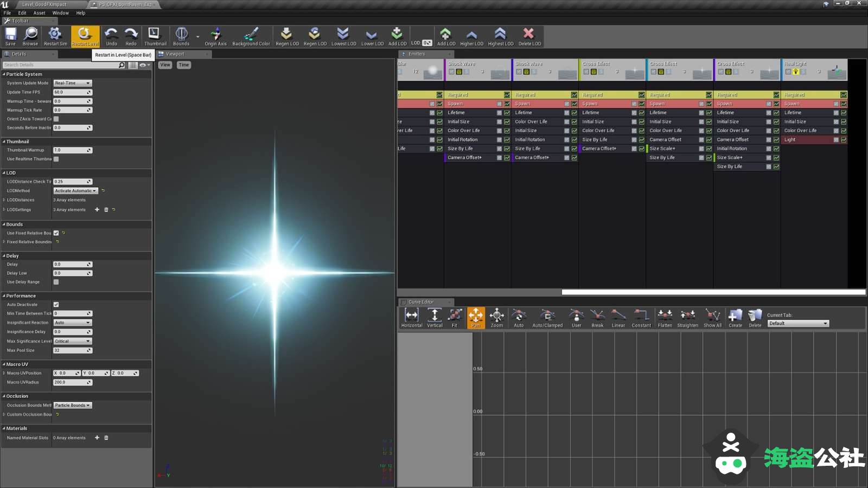Open System Update Mode dropdown
The width and height of the screenshot is (868, 488).
point(72,83)
